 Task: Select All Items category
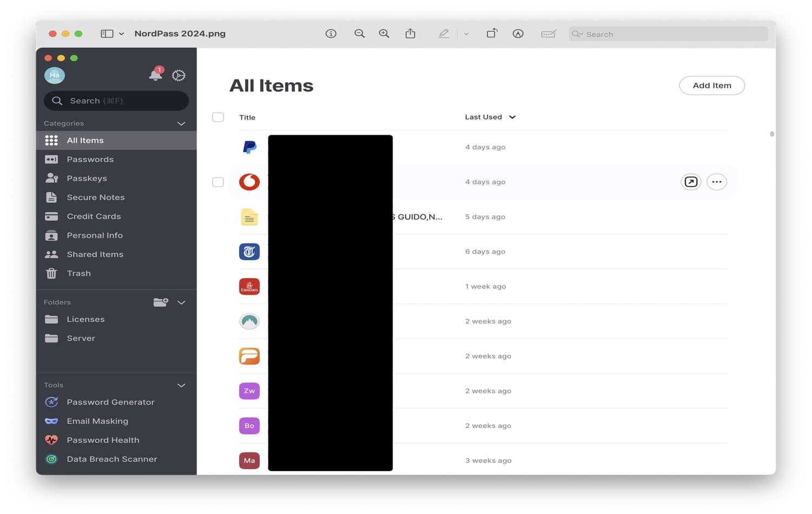tap(116, 140)
